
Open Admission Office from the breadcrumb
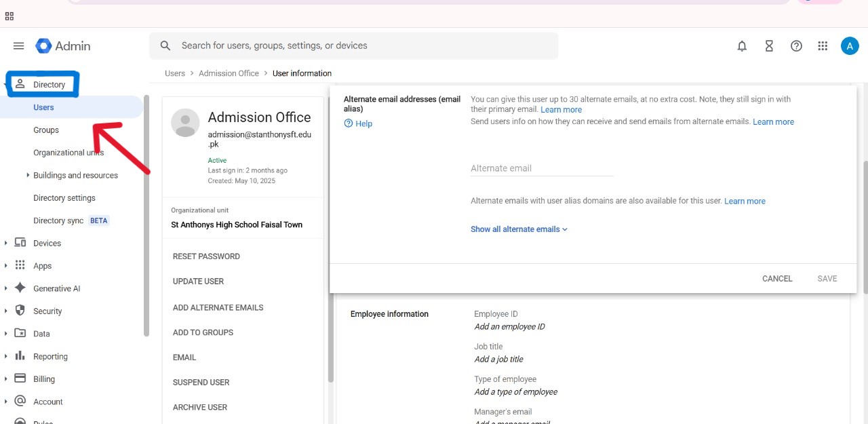point(229,73)
